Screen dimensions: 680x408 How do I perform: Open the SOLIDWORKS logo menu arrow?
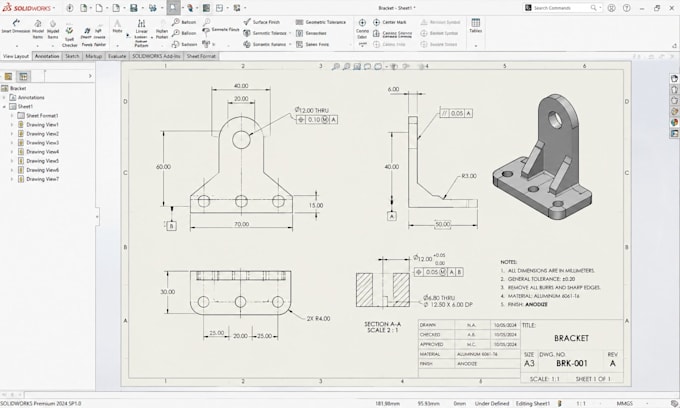(54, 8)
